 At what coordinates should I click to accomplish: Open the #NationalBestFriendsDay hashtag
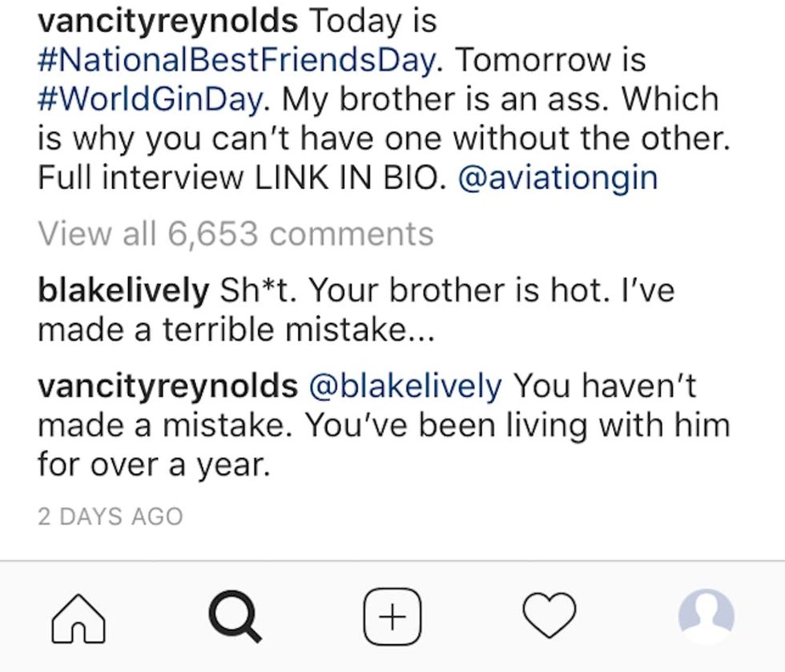[x=237, y=59]
